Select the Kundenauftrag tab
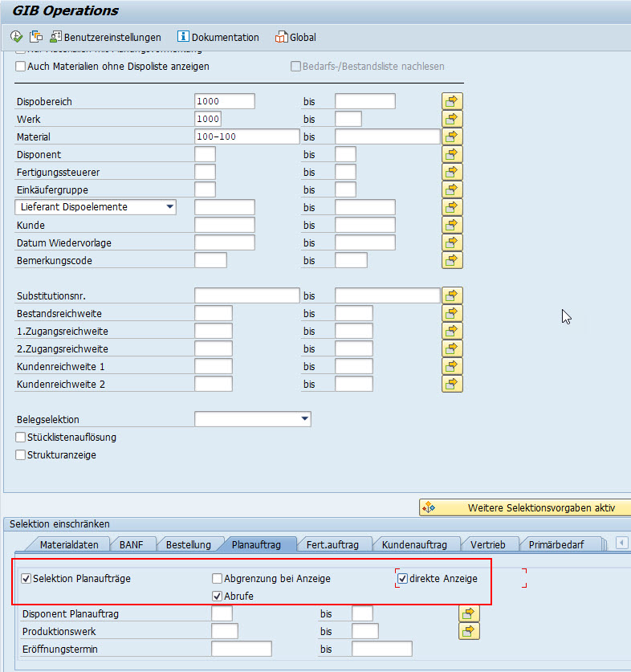The image size is (631, 672). [x=414, y=544]
